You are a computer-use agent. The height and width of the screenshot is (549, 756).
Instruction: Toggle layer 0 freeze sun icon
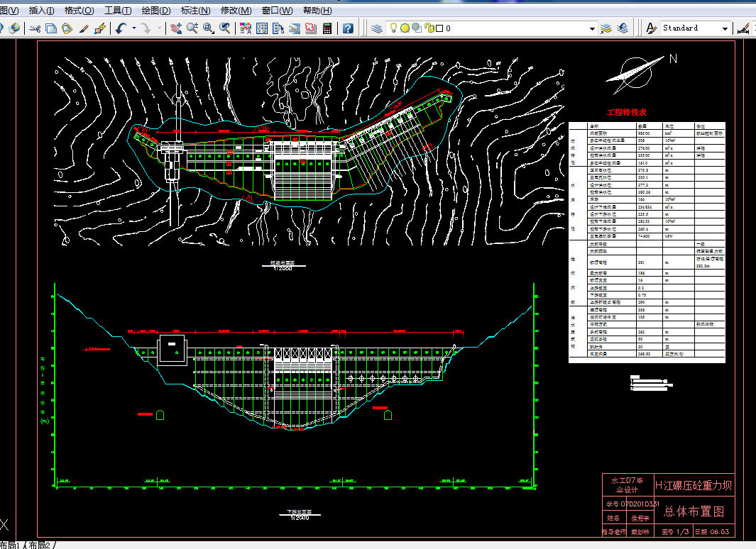pos(405,28)
